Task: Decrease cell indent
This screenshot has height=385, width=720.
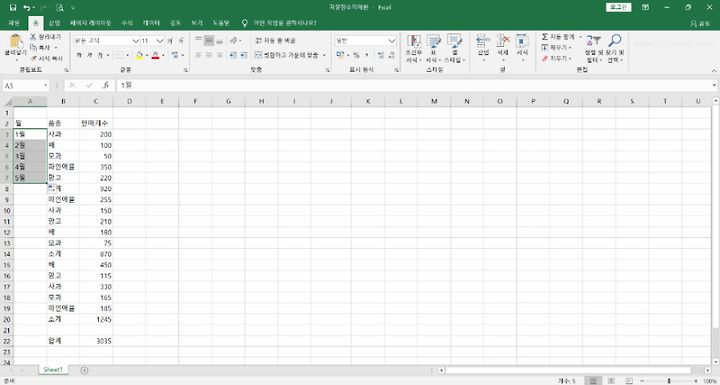Action: point(233,55)
